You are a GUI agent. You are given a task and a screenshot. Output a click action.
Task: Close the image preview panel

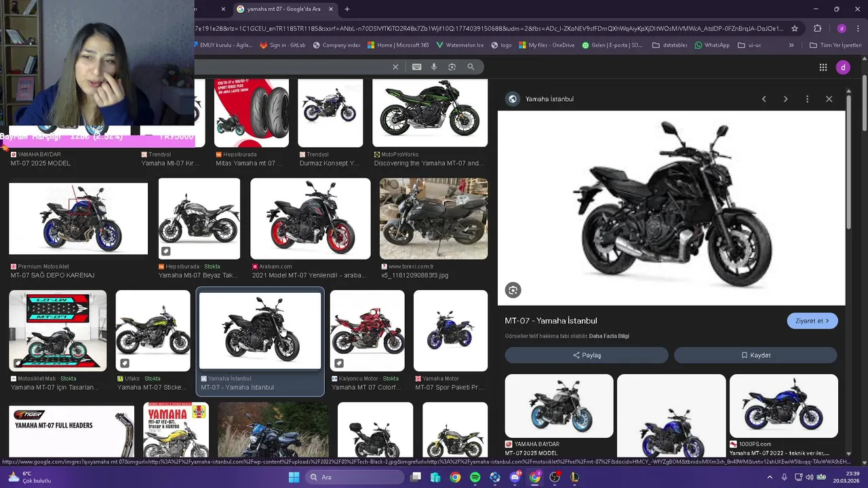[829, 99]
